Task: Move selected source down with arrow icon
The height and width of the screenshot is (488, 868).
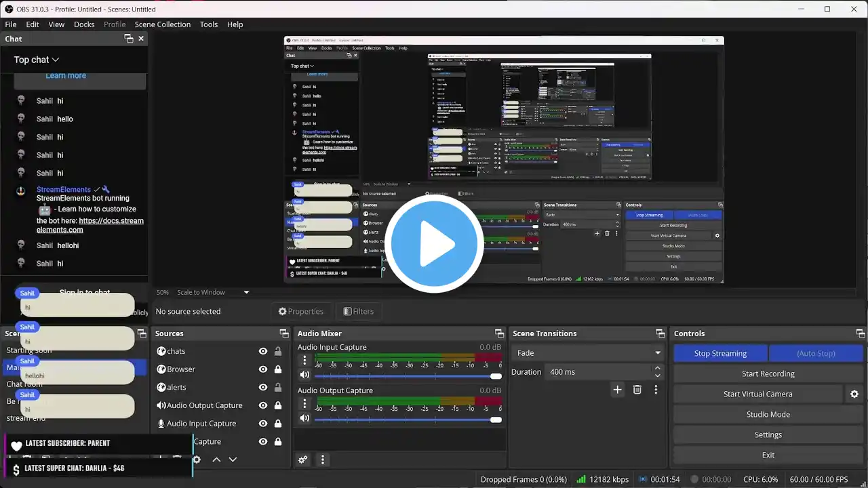Action: pos(233,460)
